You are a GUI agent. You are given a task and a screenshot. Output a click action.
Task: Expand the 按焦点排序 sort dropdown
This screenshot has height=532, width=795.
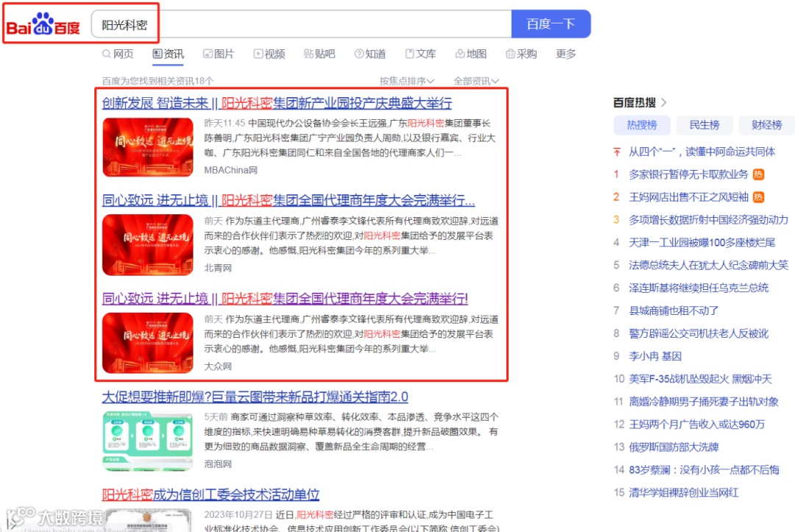click(x=407, y=81)
